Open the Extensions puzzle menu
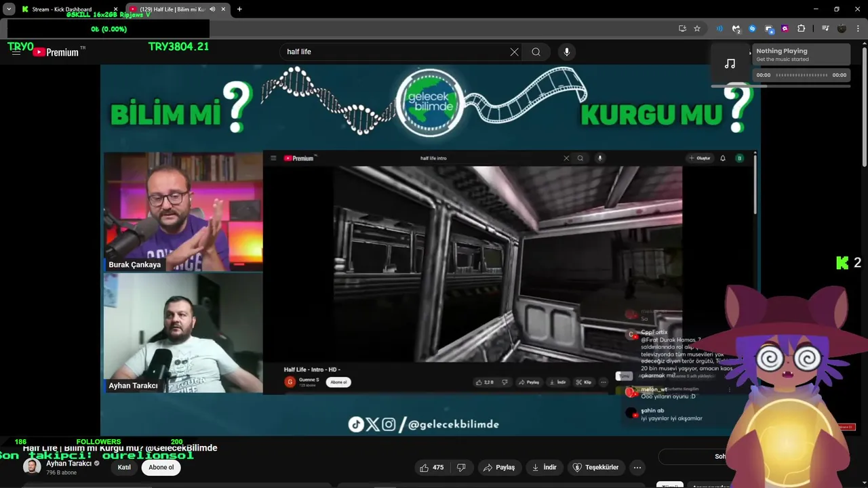Viewport: 868px width, 488px height. tap(802, 28)
